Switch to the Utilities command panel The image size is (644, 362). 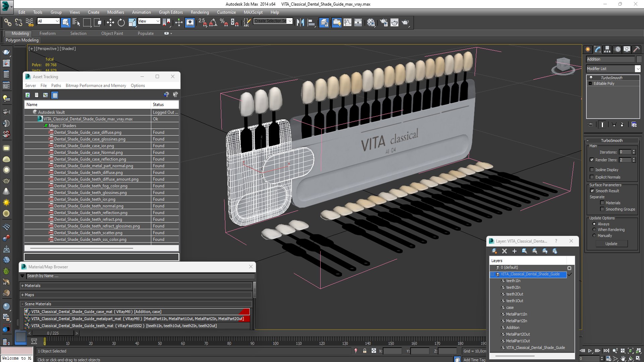636,49
